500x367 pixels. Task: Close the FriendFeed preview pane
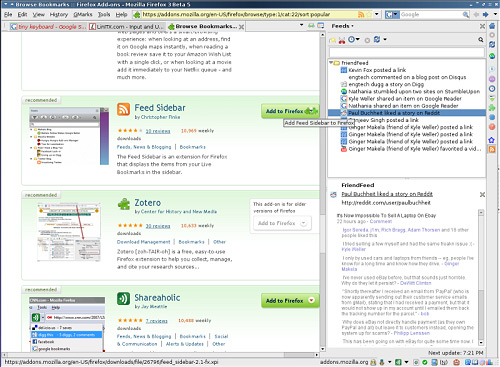(482, 194)
